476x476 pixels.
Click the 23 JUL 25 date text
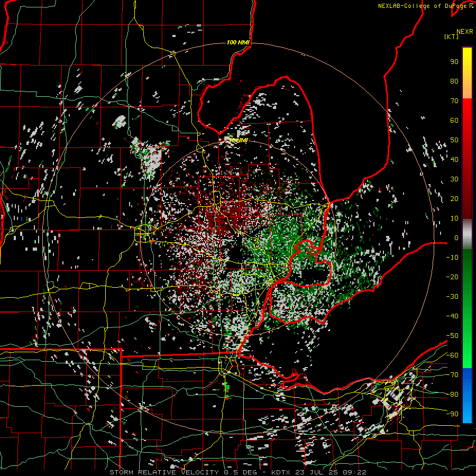click(317, 472)
